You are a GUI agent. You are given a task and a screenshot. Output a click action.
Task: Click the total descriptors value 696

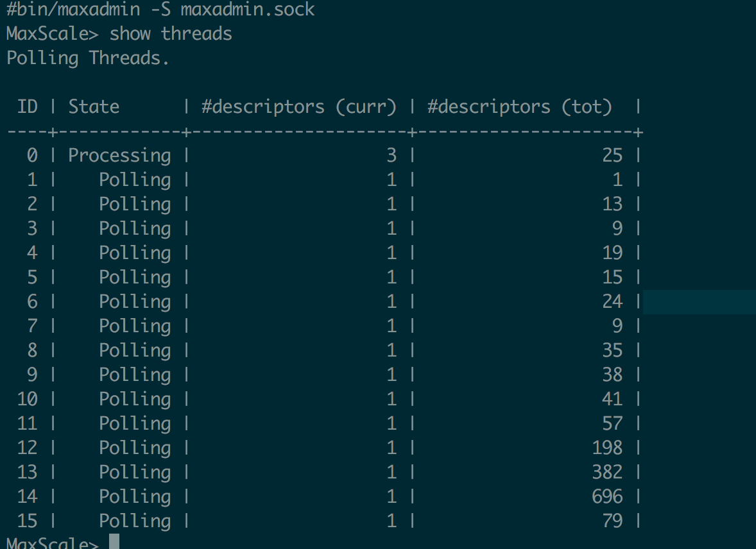[x=607, y=496]
